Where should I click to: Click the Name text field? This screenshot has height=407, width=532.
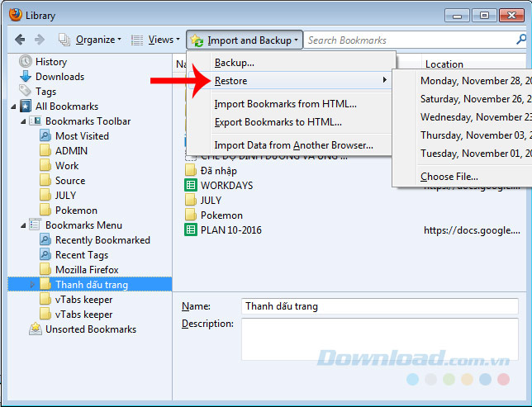[x=380, y=306]
